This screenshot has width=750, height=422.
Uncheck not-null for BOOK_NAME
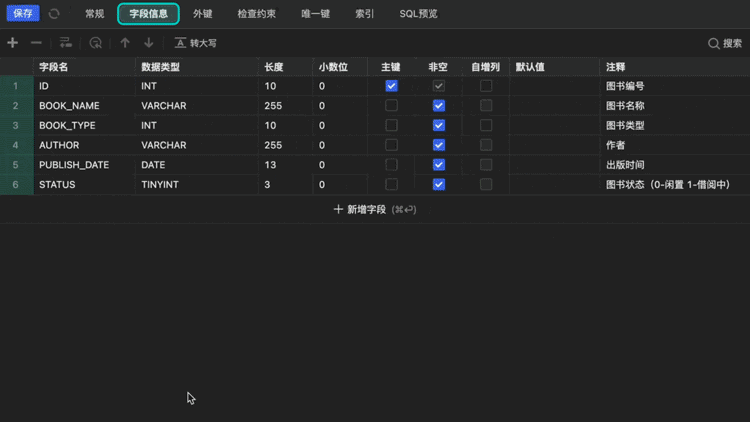(439, 106)
